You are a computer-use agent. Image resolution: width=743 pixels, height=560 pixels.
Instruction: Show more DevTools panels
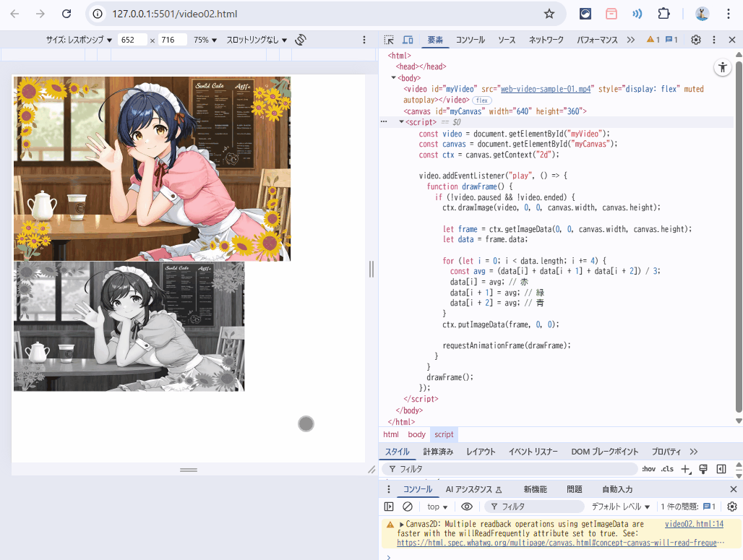pyautogui.click(x=631, y=40)
